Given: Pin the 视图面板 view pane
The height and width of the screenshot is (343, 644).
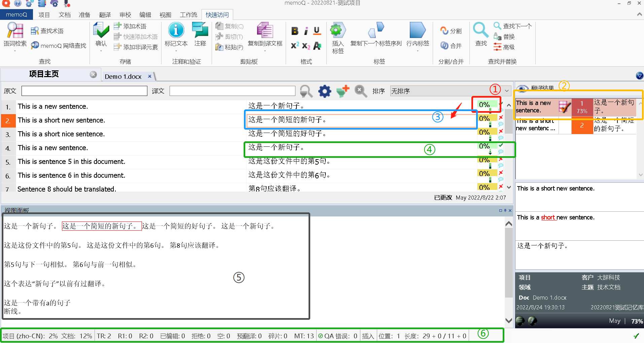Looking at the screenshot, I should coord(505,210).
